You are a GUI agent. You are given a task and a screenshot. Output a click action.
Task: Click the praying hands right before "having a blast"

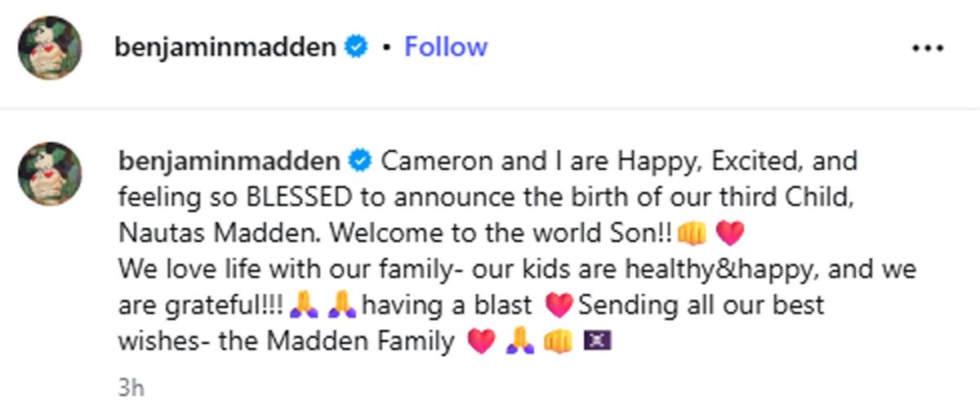pyautogui.click(x=341, y=306)
